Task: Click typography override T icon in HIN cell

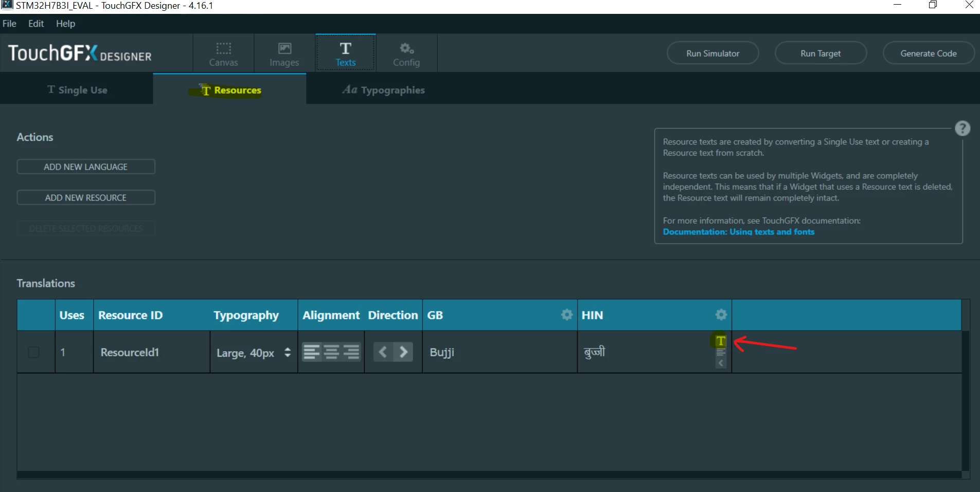Action: 721,341
